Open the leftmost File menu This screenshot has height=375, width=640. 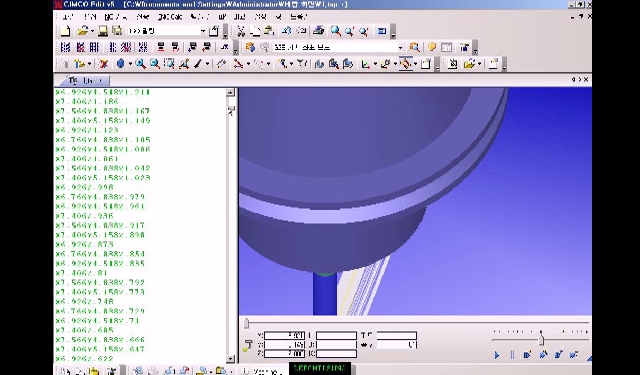tap(67, 17)
